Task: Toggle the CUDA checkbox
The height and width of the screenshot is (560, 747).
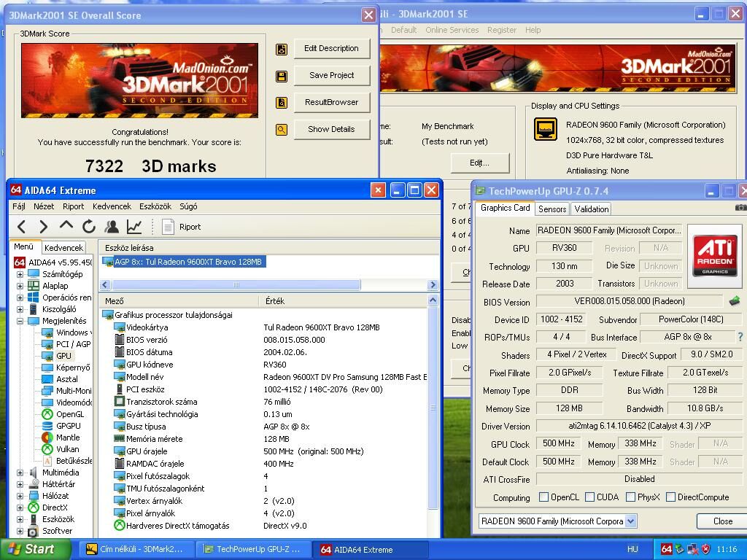Action: click(589, 497)
